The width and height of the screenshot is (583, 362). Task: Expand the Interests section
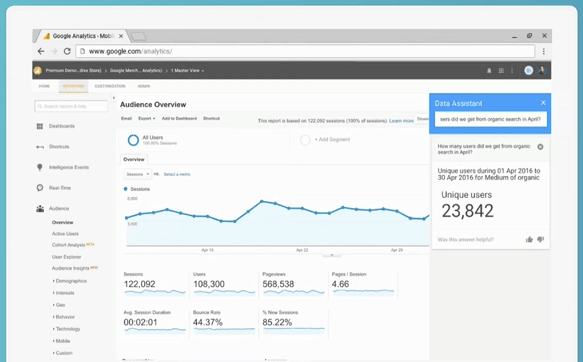click(x=64, y=293)
